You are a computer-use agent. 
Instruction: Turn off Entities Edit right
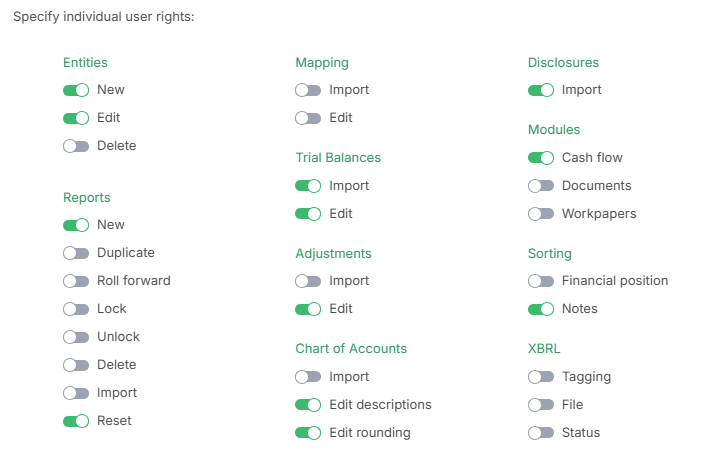pyautogui.click(x=76, y=118)
